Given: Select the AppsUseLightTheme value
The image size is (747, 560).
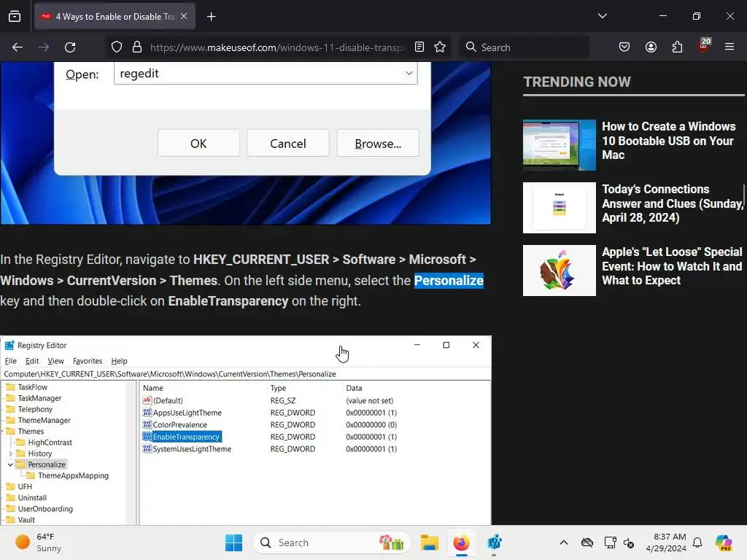Looking at the screenshot, I should point(187,413).
